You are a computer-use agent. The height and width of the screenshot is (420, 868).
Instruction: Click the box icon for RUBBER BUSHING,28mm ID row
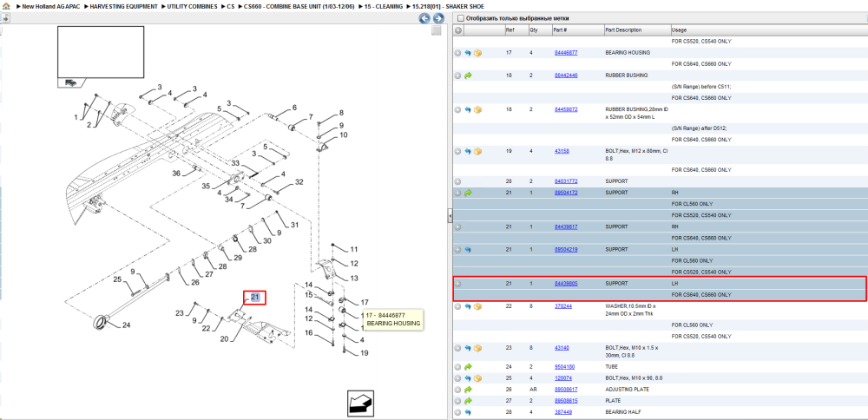[477, 109]
